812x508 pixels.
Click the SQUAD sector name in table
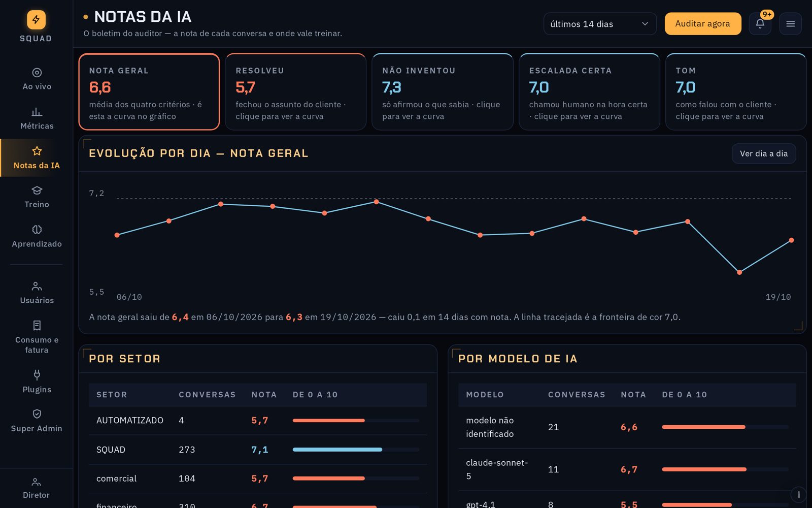pos(111,450)
